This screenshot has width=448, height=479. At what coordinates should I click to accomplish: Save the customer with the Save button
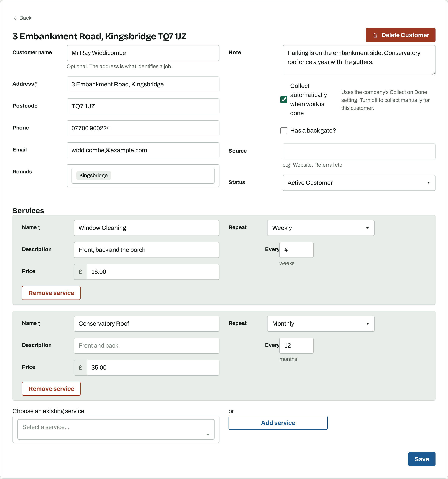(422, 459)
